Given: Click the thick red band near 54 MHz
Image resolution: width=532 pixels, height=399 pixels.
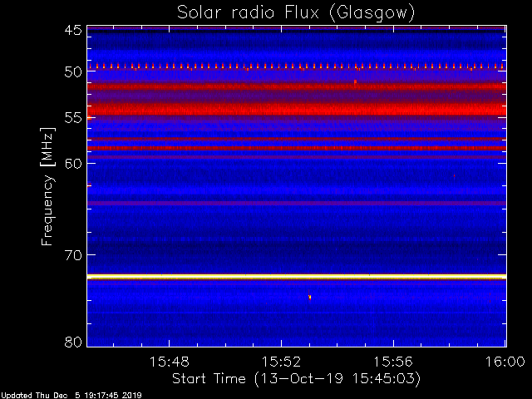Looking at the screenshot, I should pyautogui.click(x=297, y=109).
